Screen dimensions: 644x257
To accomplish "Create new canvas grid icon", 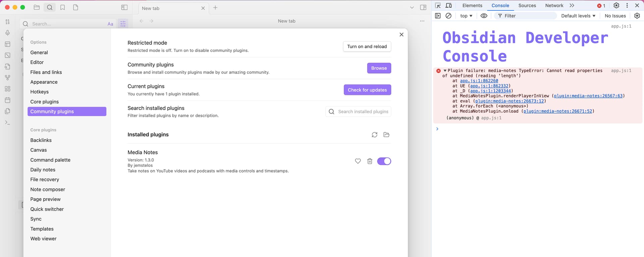I will tap(7, 89).
